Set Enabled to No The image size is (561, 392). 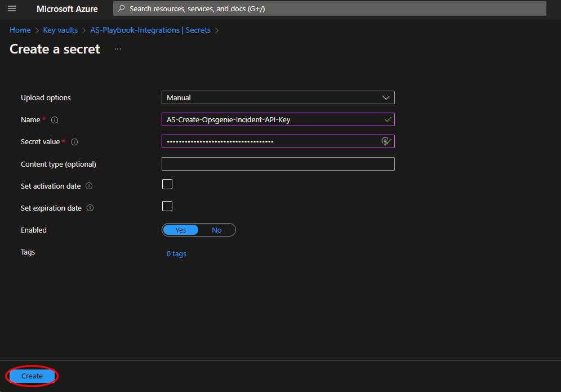[217, 230]
